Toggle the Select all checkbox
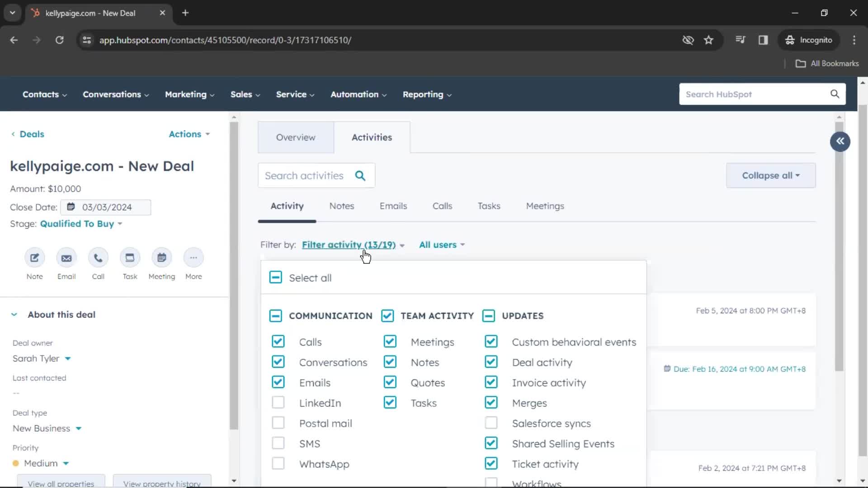The height and width of the screenshot is (488, 868). (275, 277)
